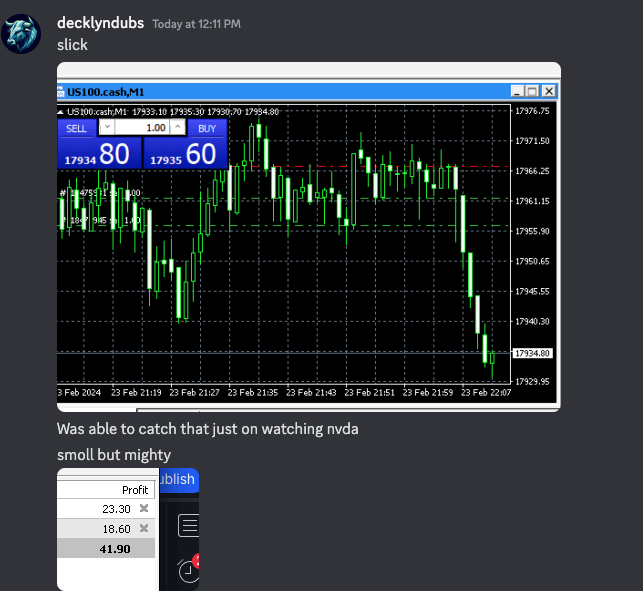Click the 1.00 lot size field
The image size is (643, 591).
coord(142,128)
